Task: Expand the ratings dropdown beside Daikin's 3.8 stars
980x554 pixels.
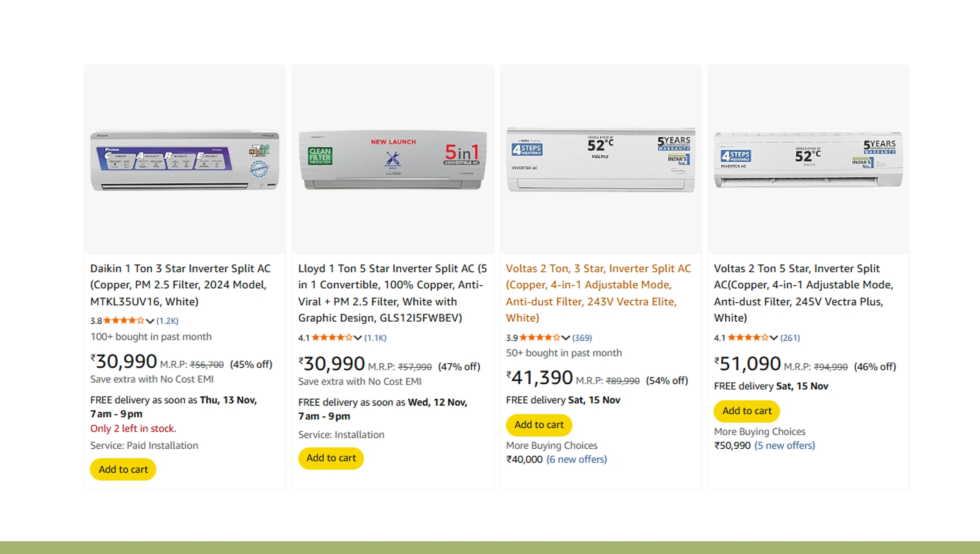Action: (x=150, y=320)
